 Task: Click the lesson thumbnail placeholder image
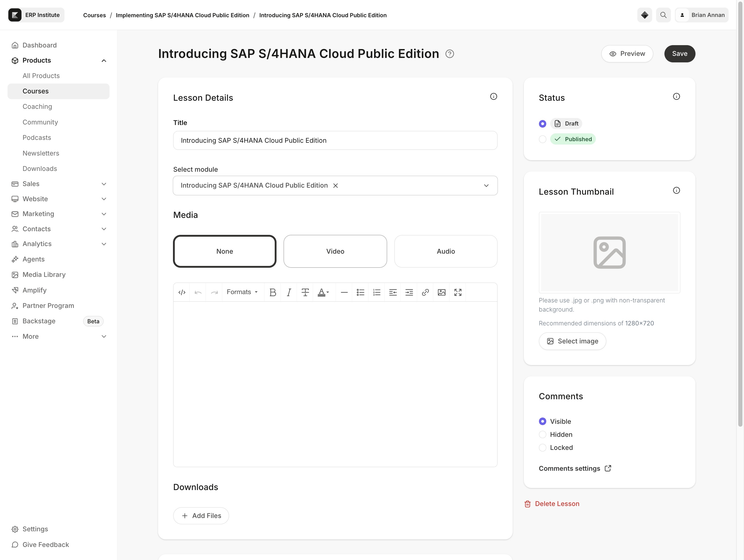point(609,252)
